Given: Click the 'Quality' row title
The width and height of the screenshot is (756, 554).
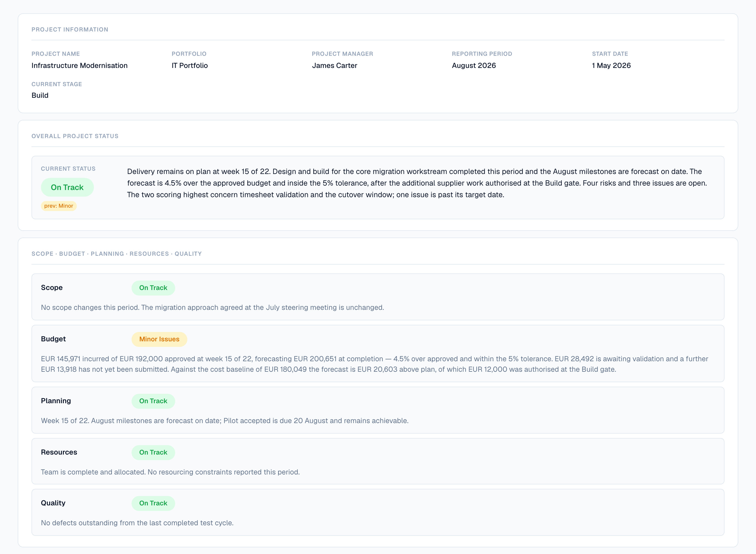Looking at the screenshot, I should click(x=53, y=503).
